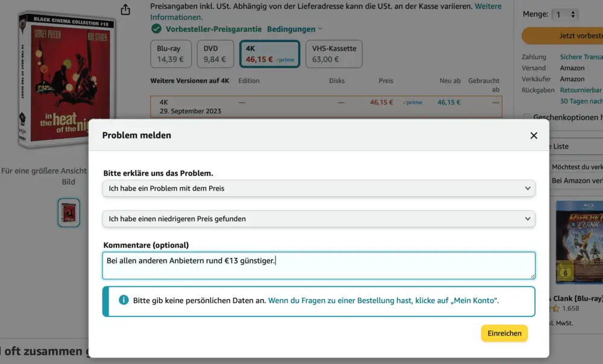The height and width of the screenshot is (364, 603).
Task: Open the large 'In the Heat of the Night' cover
Action: pyautogui.click(x=66, y=80)
